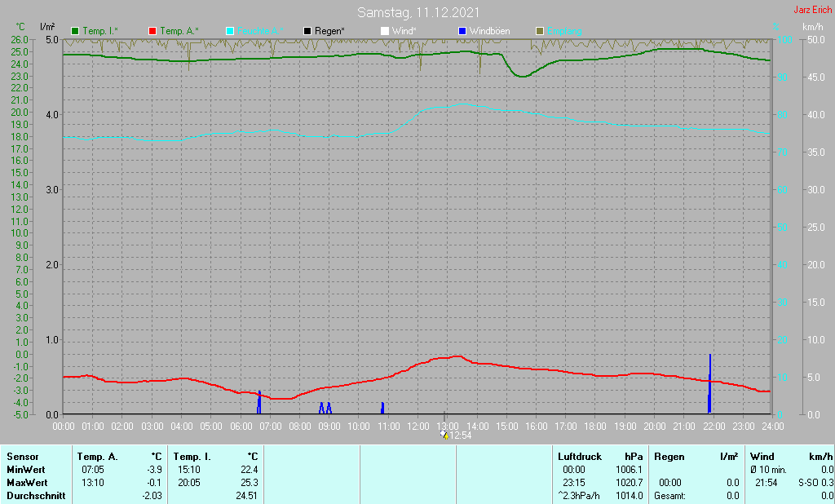The image size is (835, 504).
Task: Click the olive Empfang legend swatch
Action: click(x=540, y=31)
